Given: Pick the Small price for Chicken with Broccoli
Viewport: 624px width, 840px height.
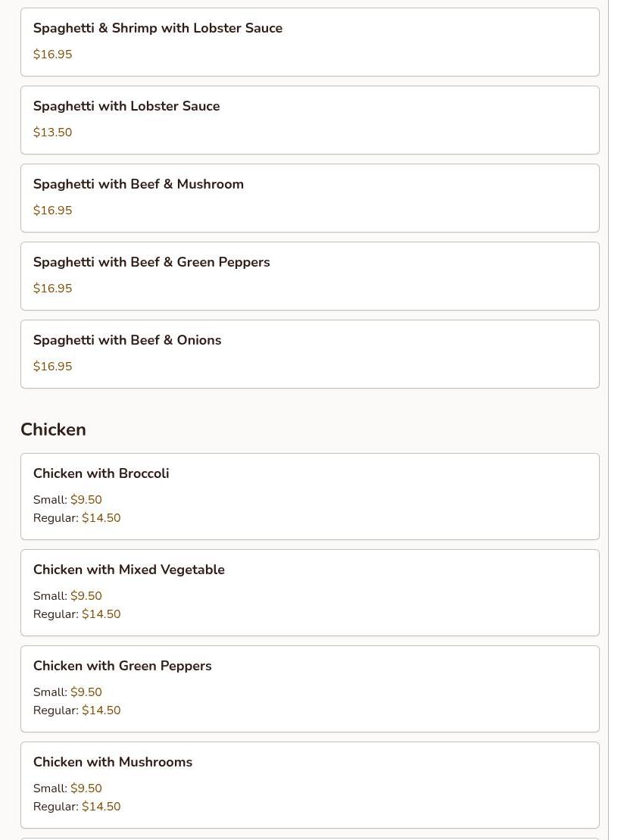Looking at the screenshot, I should tap(86, 500).
